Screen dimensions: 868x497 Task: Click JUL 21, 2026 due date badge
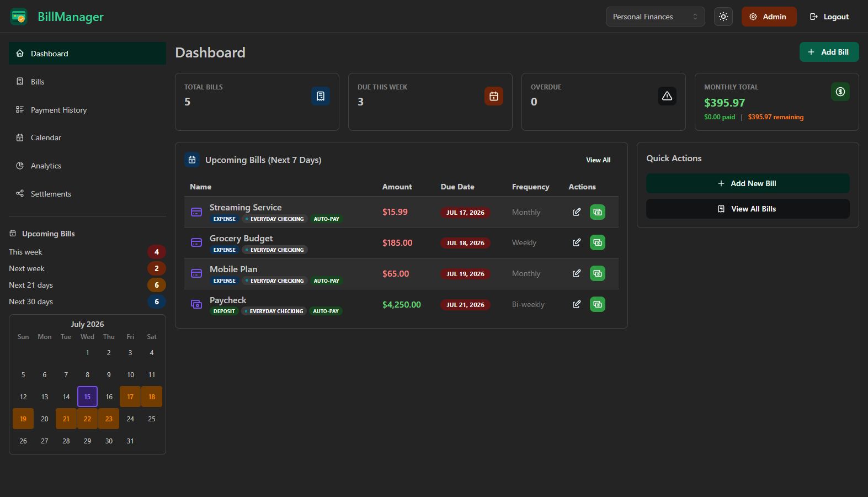[x=465, y=305]
